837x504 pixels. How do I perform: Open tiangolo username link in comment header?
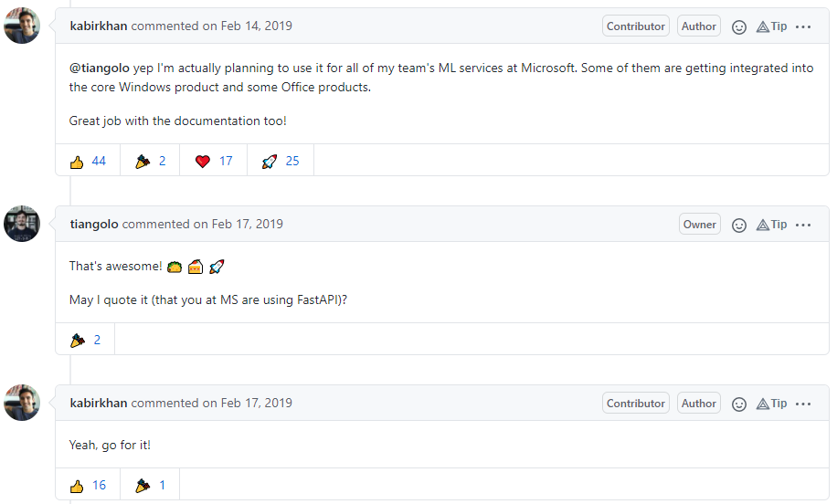(x=94, y=224)
